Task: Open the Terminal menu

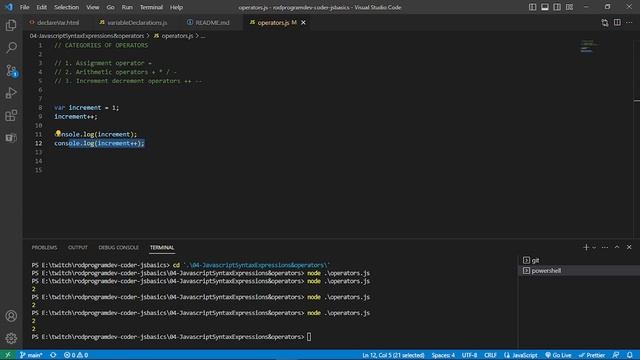Action: (151, 7)
